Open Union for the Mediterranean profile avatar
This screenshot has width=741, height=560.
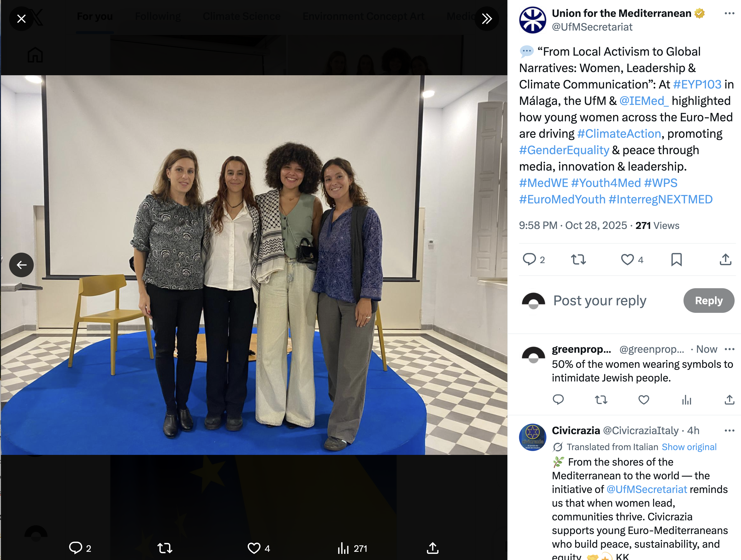(533, 20)
